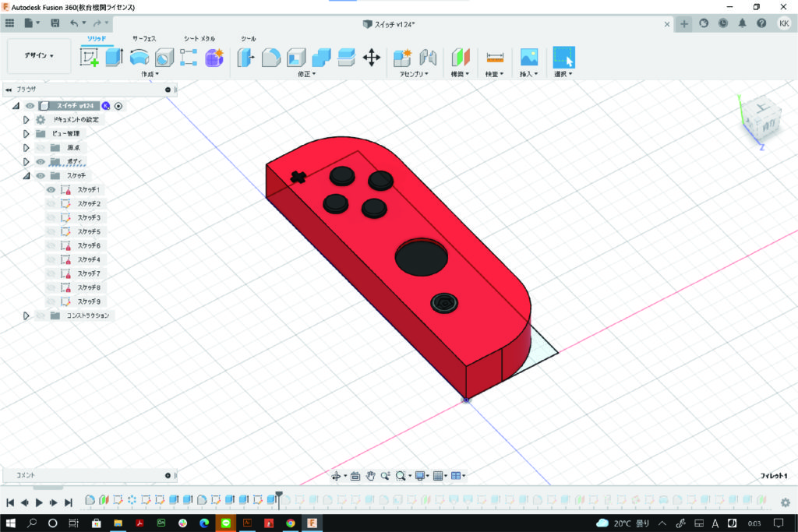The height and width of the screenshot is (532, 798).
Task: Open the デザイン workspace dropdown
Action: pyautogui.click(x=39, y=56)
